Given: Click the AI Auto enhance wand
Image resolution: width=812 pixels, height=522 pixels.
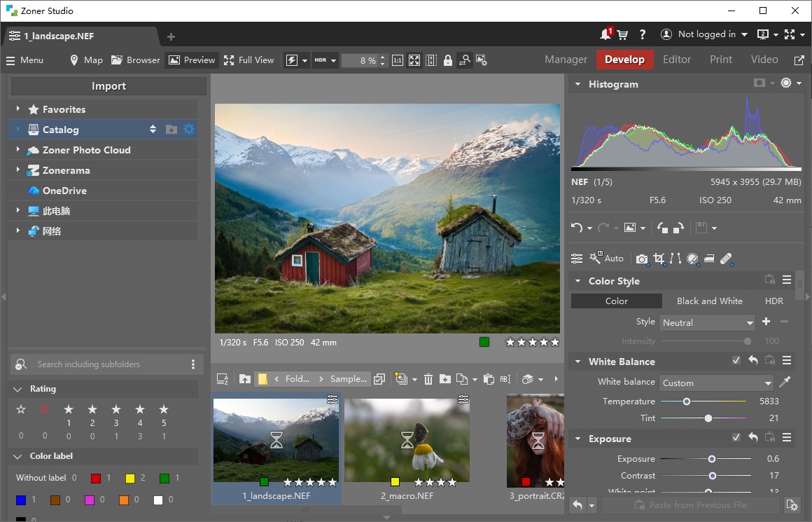Looking at the screenshot, I should pyautogui.click(x=606, y=258).
